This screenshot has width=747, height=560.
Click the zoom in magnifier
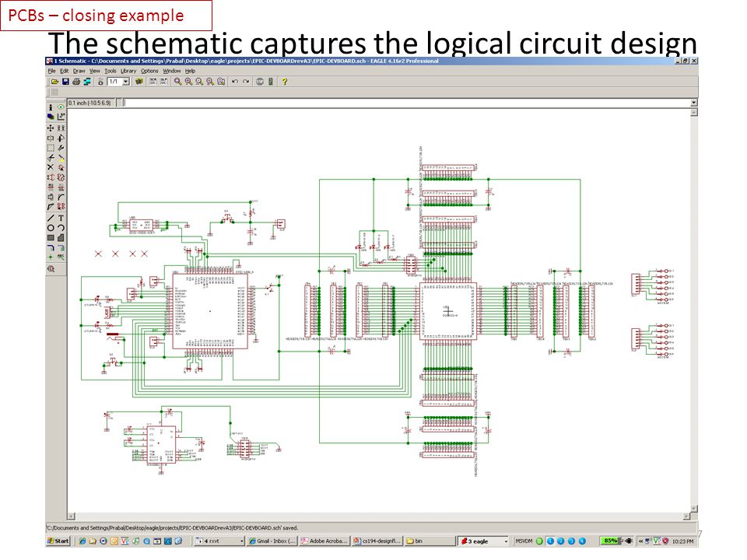click(188, 82)
